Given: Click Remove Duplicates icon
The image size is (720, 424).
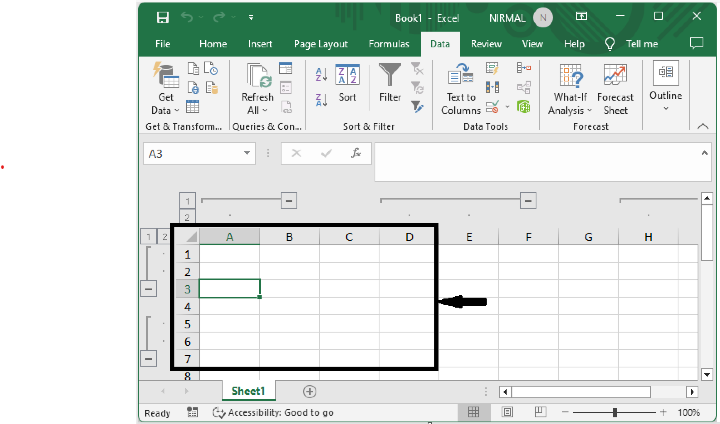Looking at the screenshot, I should point(492,87).
